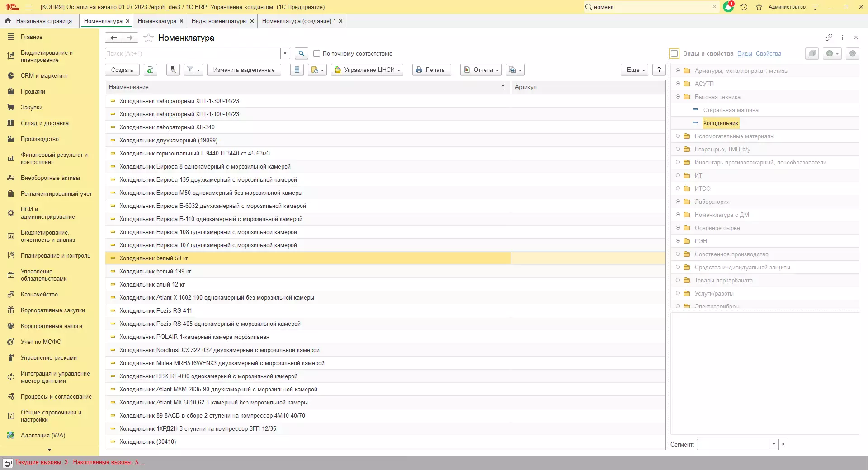Switch to 'Виды номенклатуры' tab
Screen dimensions: 868x470
pos(219,21)
